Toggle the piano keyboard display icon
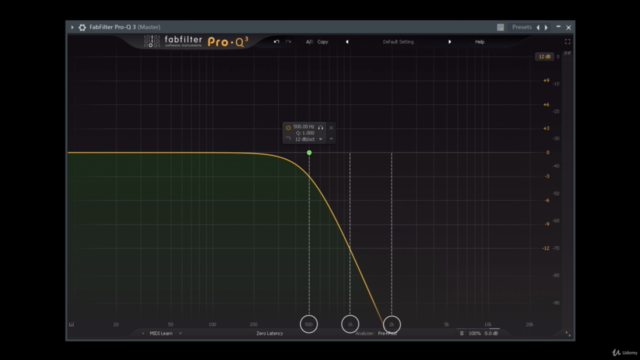The image size is (640, 360). (x=71, y=324)
